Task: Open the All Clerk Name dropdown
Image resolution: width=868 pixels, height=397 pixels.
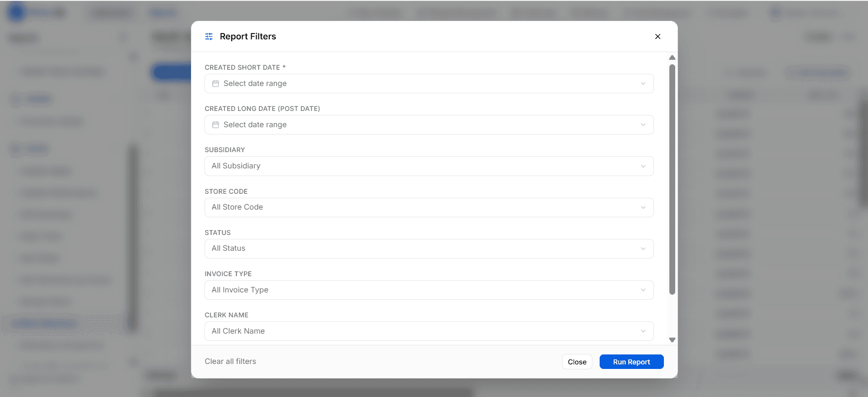Action: 429,331
